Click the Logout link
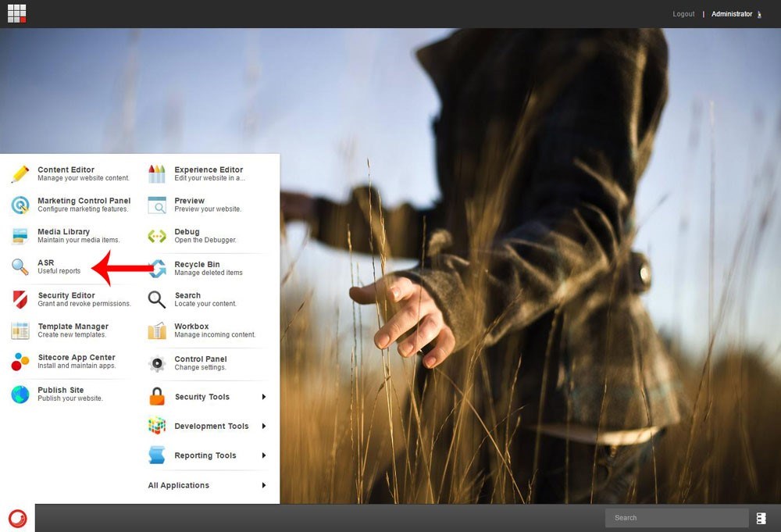The image size is (781, 532). point(683,14)
